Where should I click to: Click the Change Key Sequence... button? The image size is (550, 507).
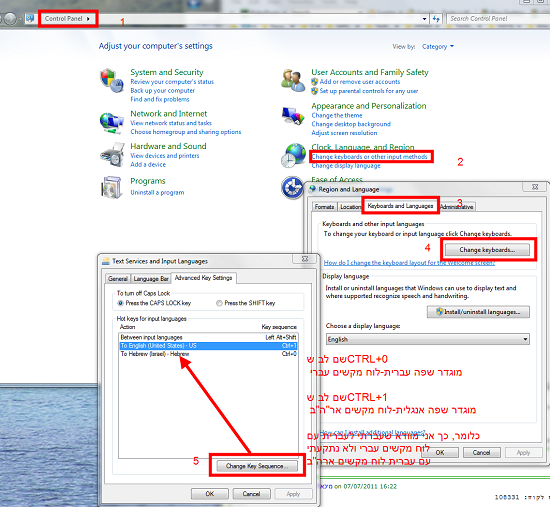257,466
